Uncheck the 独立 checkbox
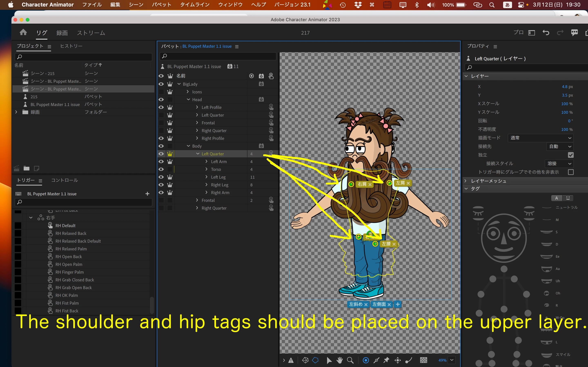 [x=570, y=155]
